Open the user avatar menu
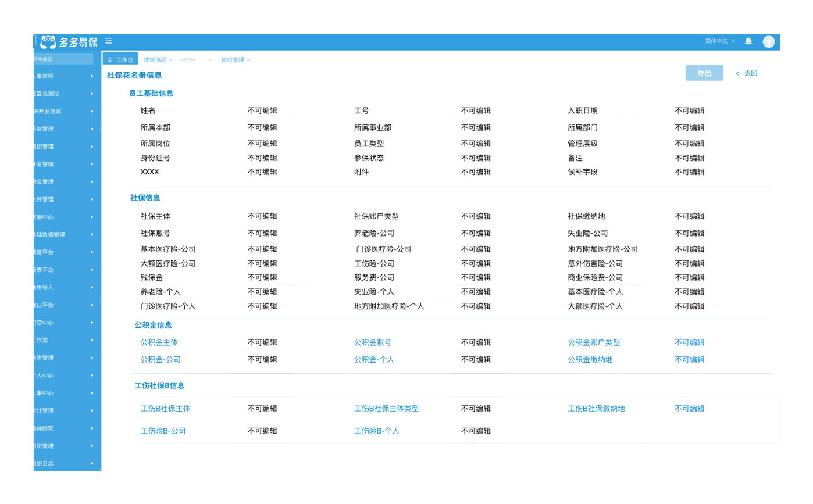This screenshot has width=813, height=504. (769, 41)
